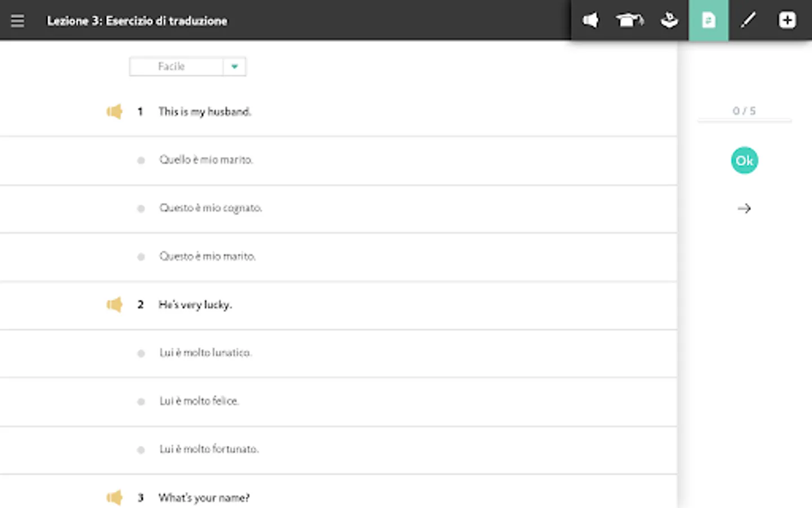812x508 pixels.
Task: Click the 0 / 5 progress bar
Action: [744, 120]
